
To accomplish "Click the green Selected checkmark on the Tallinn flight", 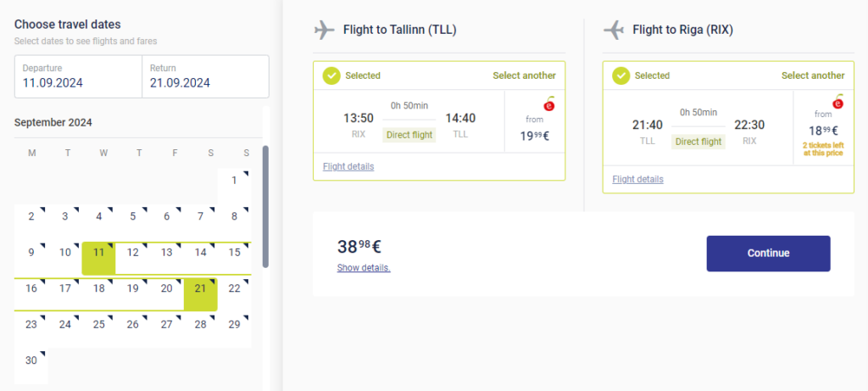I will click(x=331, y=75).
